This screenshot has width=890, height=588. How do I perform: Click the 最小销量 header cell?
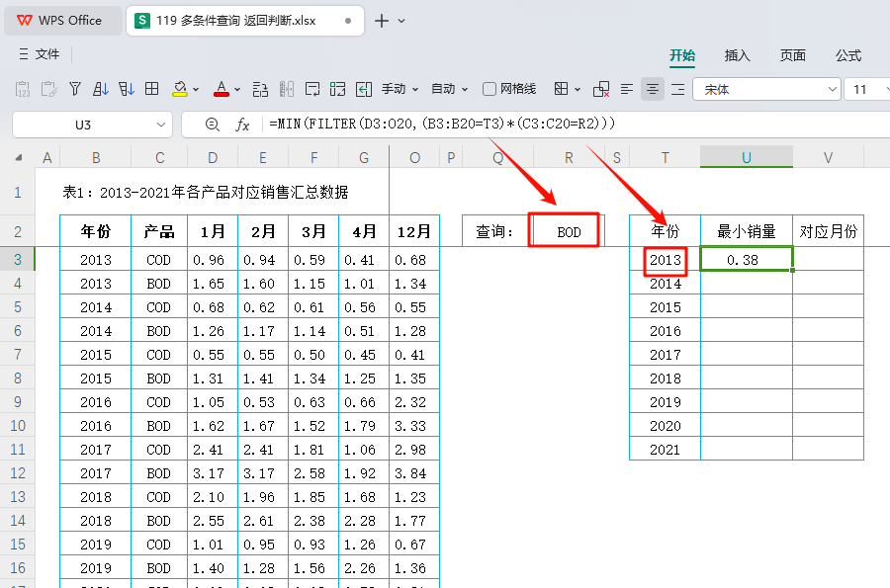click(747, 231)
